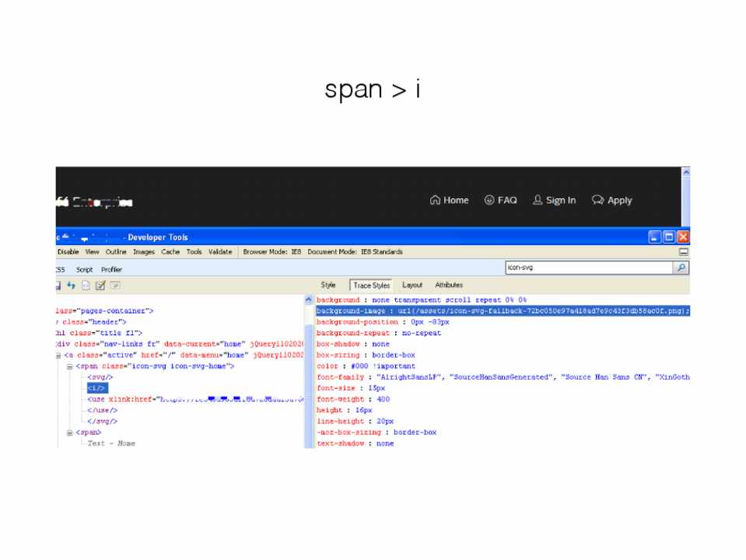Click the Sign In navigation link
746x560 pixels.
pyautogui.click(x=554, y=201)
